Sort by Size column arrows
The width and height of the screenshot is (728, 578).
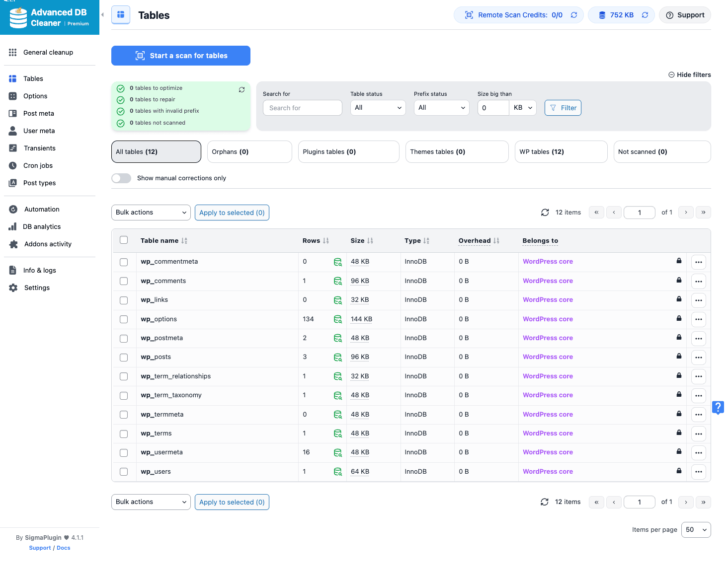pyautogui.click(x=370, y=241)
